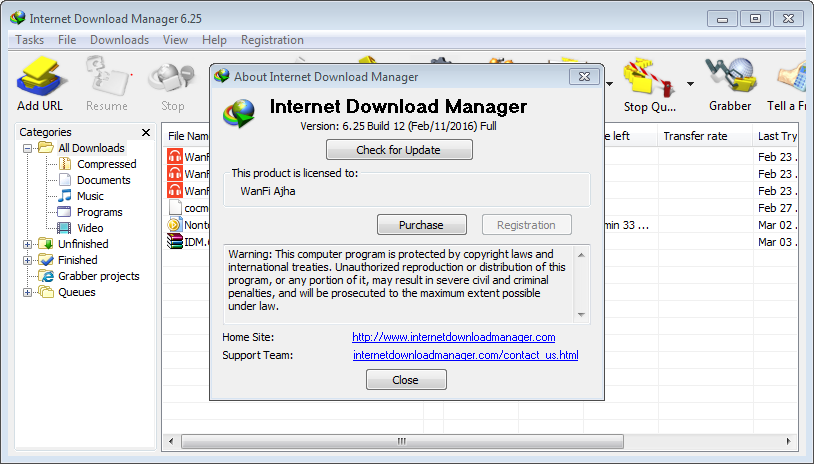Screen dimensions: 814x464
Task: Click the Grabber projects icon
Action: [x=47, y=276]
